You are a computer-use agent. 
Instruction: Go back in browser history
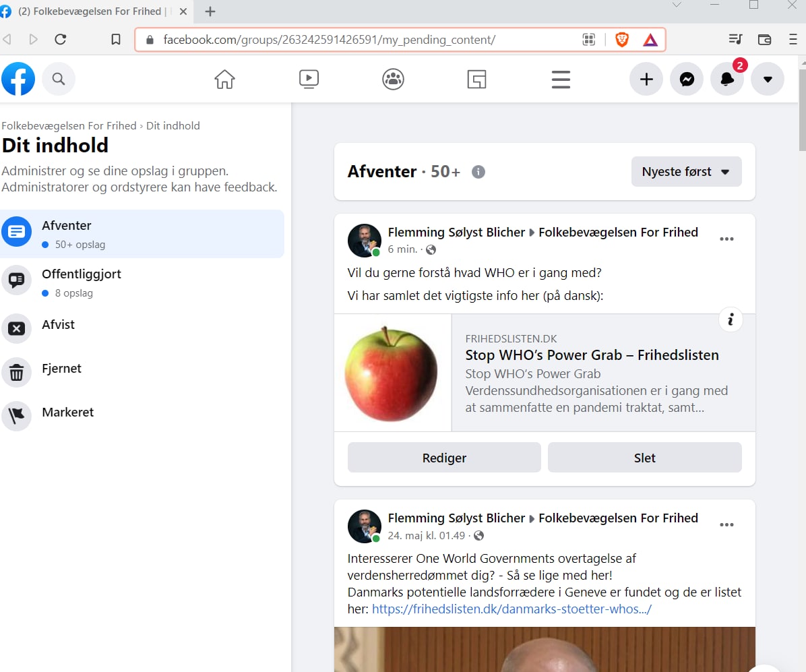pos(7,40)
